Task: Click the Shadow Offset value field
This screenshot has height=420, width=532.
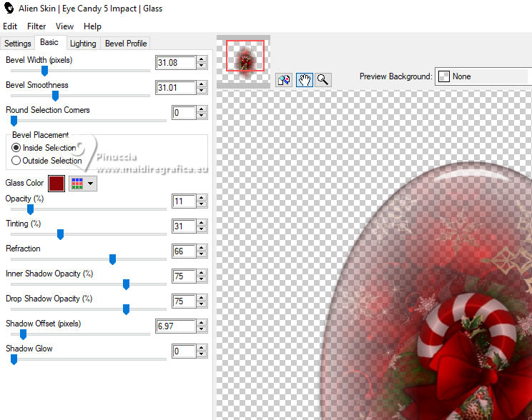Action: (176, 326)
